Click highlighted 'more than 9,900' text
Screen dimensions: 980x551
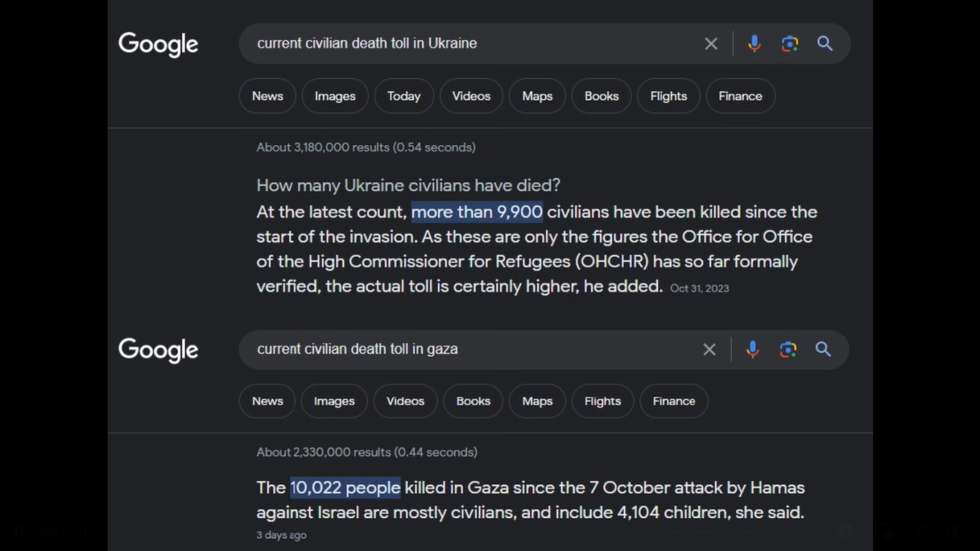pos(477,212)
